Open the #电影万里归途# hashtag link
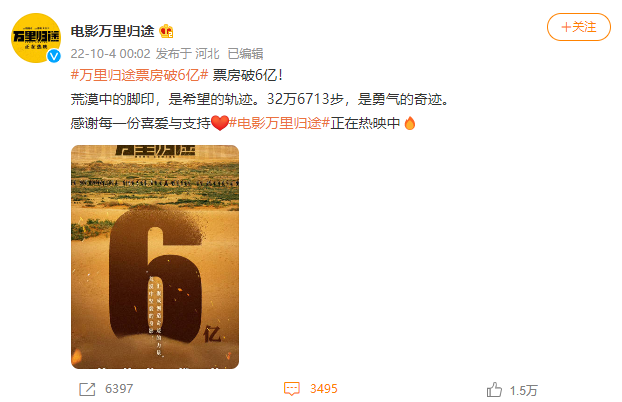 280,123
